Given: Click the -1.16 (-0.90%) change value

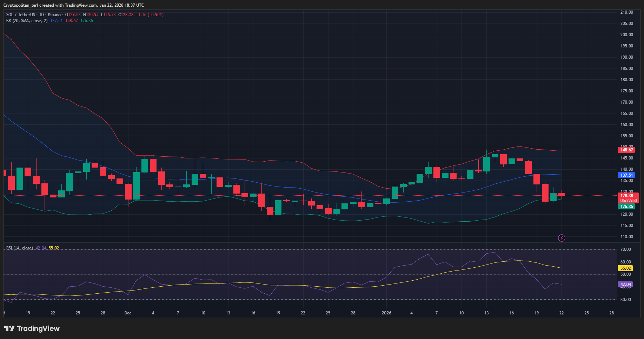Looking at the screenshot, I should click(150, 15).
